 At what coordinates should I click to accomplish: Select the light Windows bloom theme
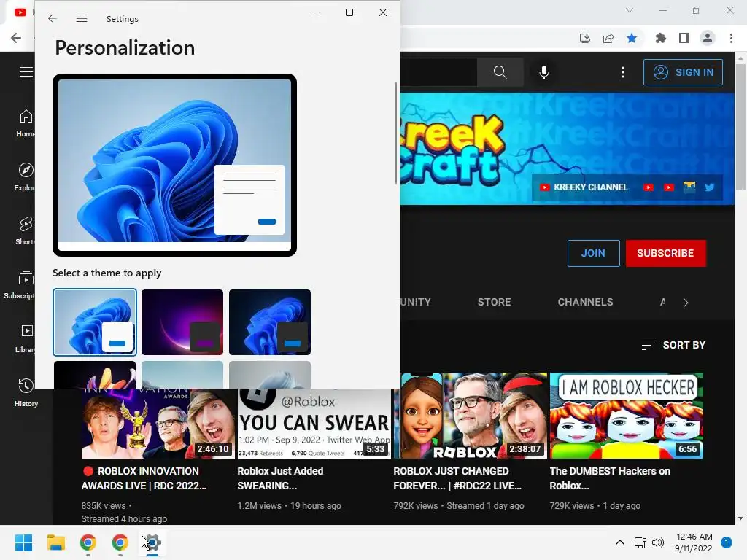(x=95, y=322)
